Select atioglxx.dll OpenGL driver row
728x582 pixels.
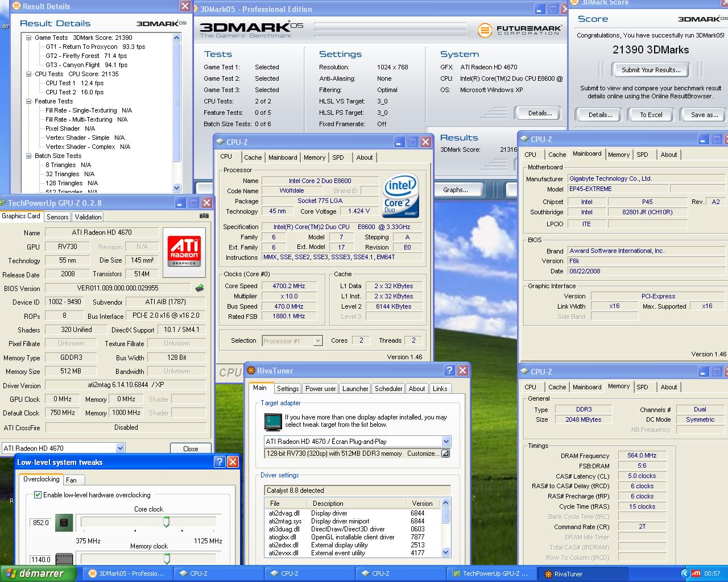[353, 537]
